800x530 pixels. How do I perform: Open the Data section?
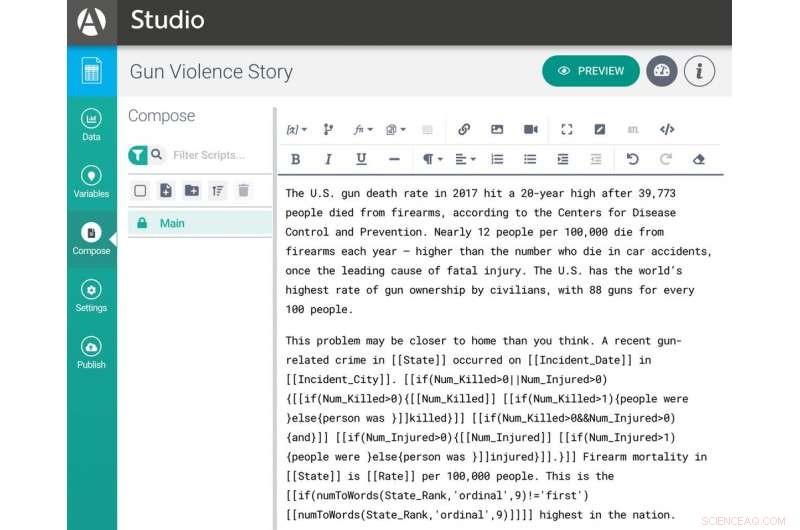[91, 124]
